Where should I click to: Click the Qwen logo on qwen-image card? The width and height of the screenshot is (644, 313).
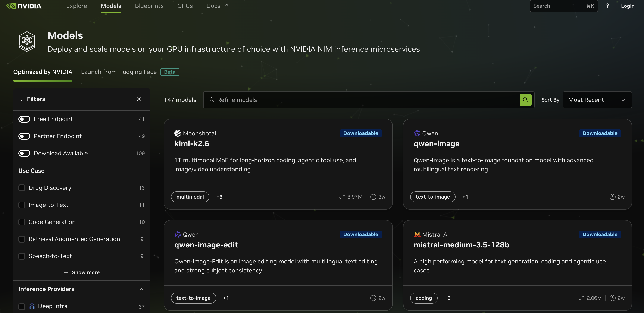click(x=417, y=133)
